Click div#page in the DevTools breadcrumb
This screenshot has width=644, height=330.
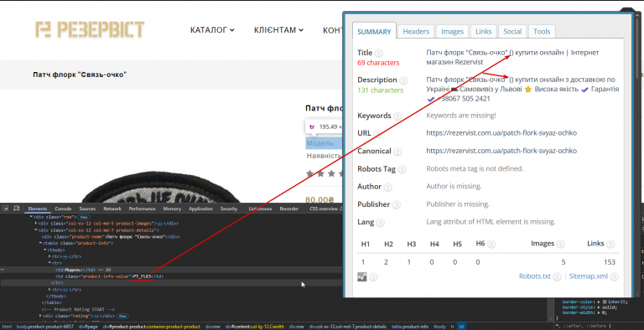[88, 327]
